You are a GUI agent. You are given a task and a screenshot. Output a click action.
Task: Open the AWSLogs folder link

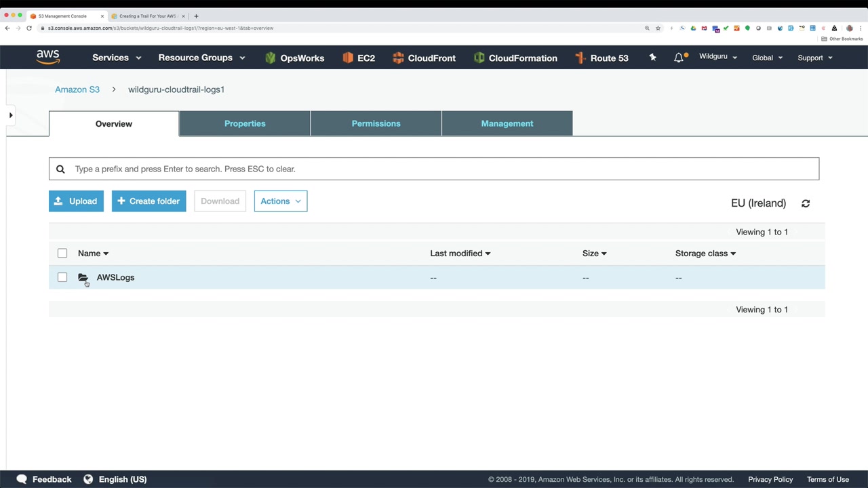pyautogui.click(x=115, y=277)
